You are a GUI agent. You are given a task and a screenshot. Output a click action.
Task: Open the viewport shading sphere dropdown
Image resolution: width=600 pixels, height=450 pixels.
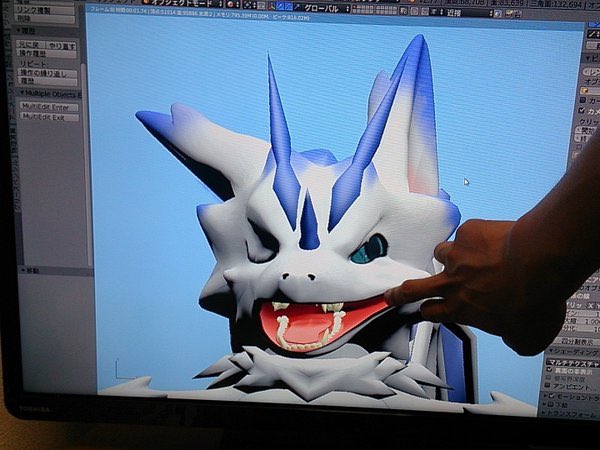pyautogui.click(x=233, y=4)
